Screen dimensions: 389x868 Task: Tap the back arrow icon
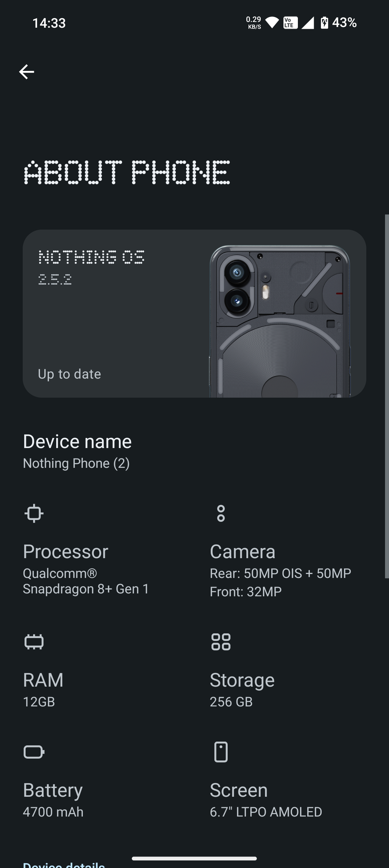click(27, 72)
